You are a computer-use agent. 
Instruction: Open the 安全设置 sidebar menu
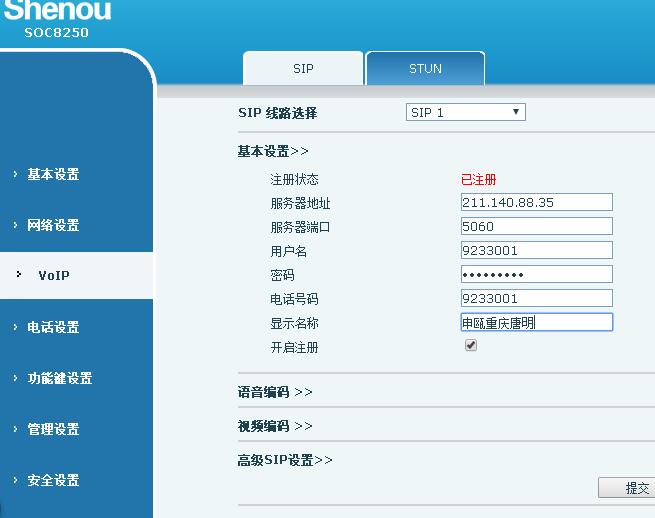coord(53,480)
